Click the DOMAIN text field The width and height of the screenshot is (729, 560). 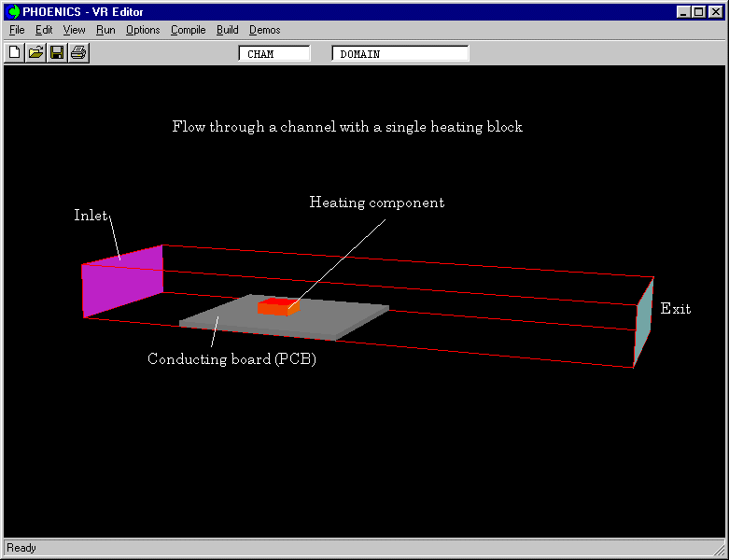click(400, 54)
